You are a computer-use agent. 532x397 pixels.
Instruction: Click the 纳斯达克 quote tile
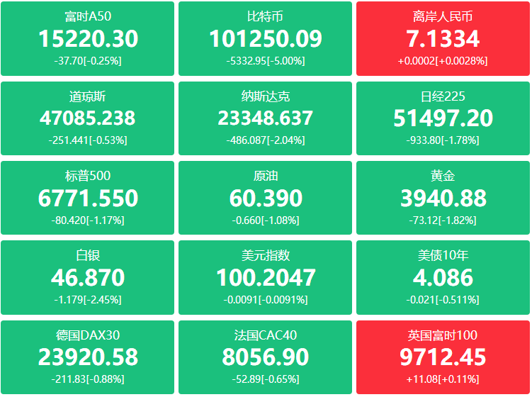[x=265, y=118]
